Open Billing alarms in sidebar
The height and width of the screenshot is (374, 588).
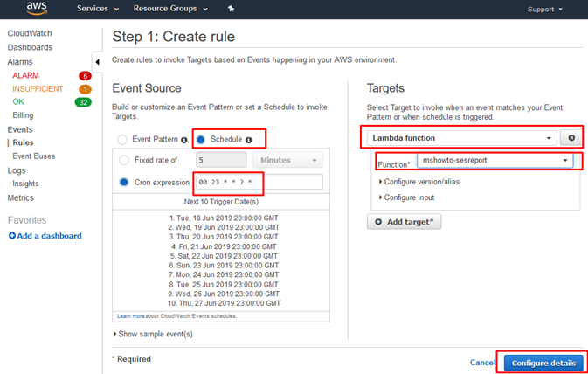click(x=23, y=115)
